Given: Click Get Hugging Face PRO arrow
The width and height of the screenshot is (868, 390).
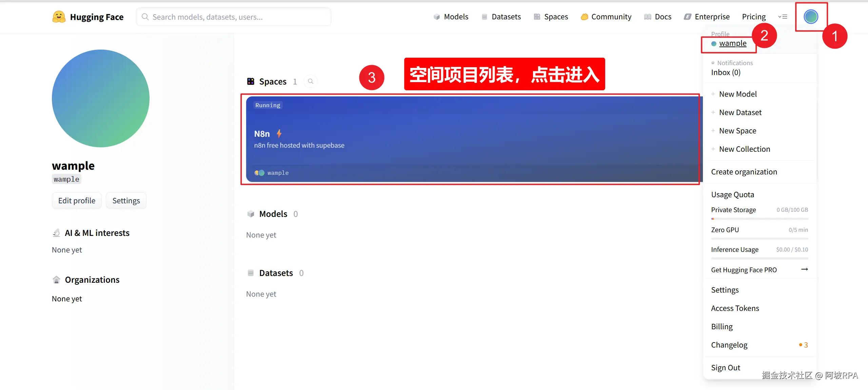Looking at the screenshot, I should (x=804, y=270).
